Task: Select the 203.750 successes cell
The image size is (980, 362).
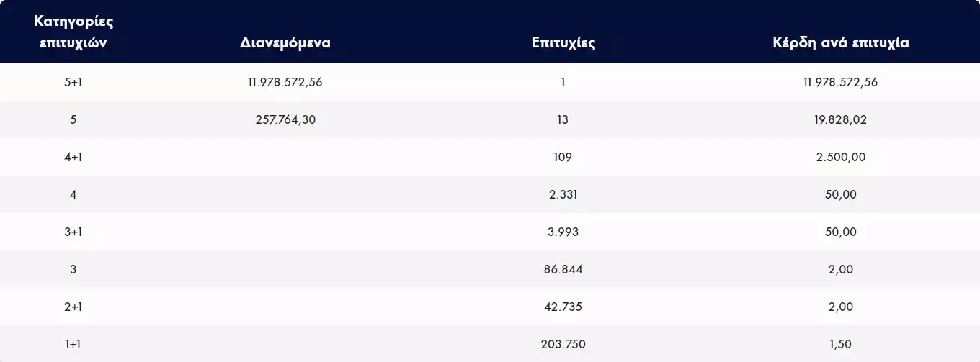Action: coord(563,344)
